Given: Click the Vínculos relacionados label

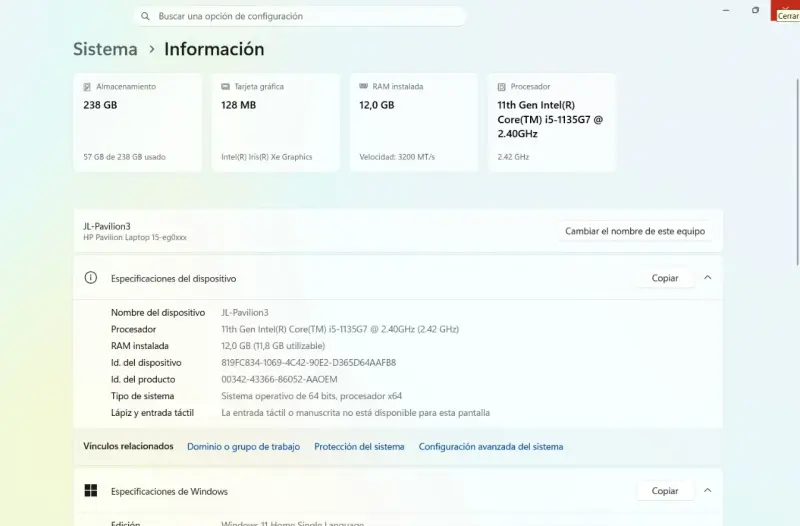Looking at the screenshot, I should click(129, 446).
